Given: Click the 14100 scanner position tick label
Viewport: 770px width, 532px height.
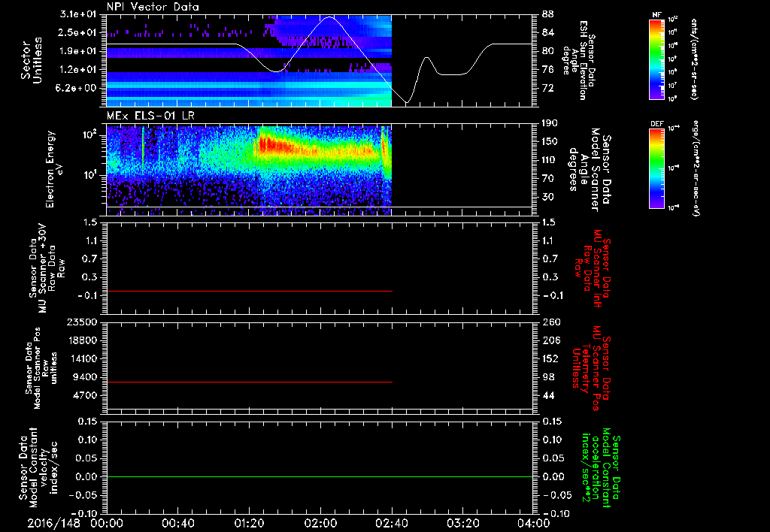Looking at the screenshot, I should point(82,358).
